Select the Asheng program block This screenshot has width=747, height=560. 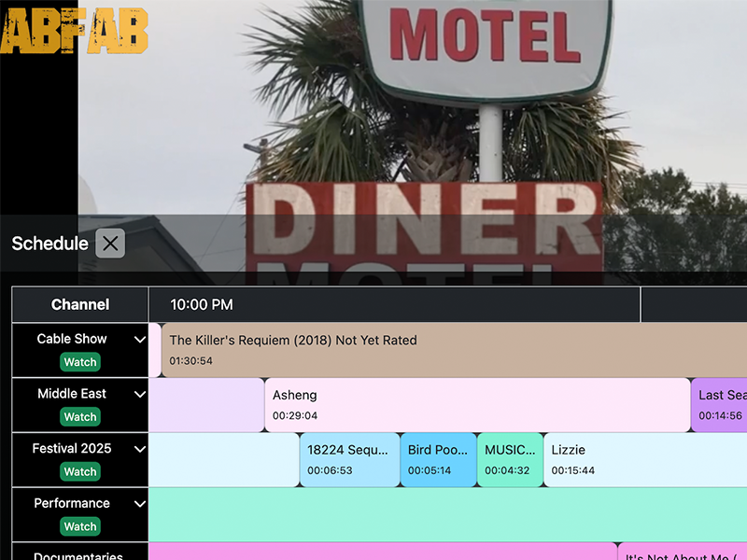click(477, 405)
